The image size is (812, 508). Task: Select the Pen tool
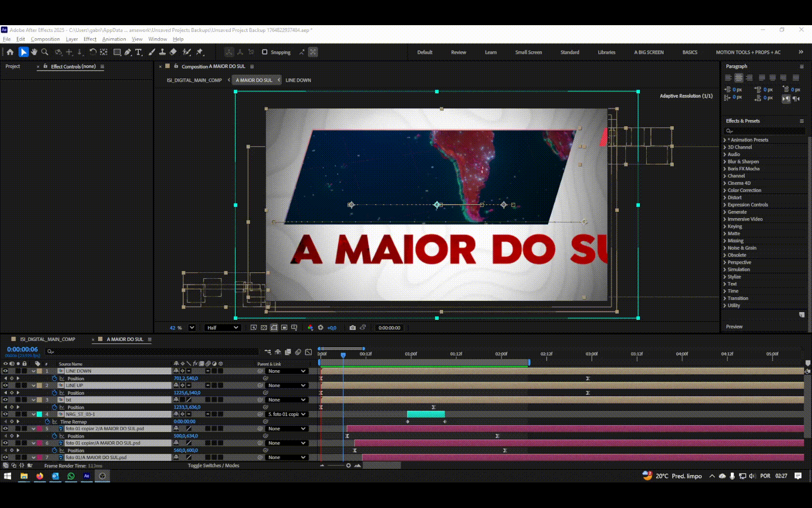128,52
